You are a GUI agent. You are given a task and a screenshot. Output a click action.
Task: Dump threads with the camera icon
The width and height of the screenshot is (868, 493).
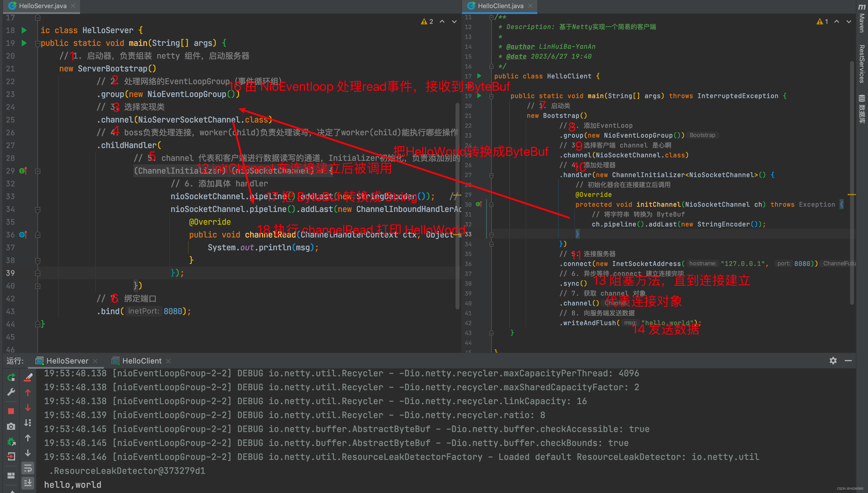point(11,426)
